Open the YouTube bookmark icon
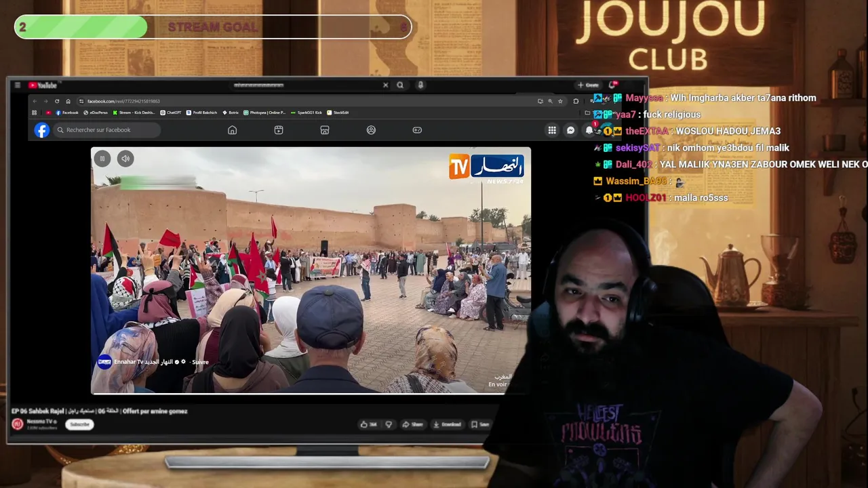 click(48, 113)
